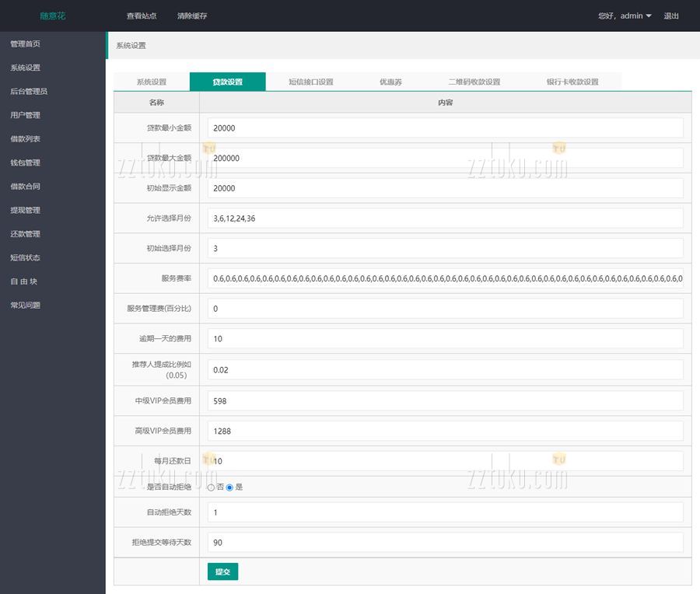Open 用户管理 in the sidebar
The height and width of the screenshot is (594, 700).
[x=25, y=115]
